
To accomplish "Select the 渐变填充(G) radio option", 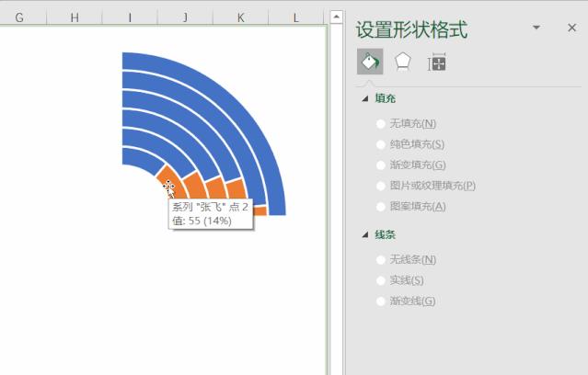I will [x=381, y=165].
